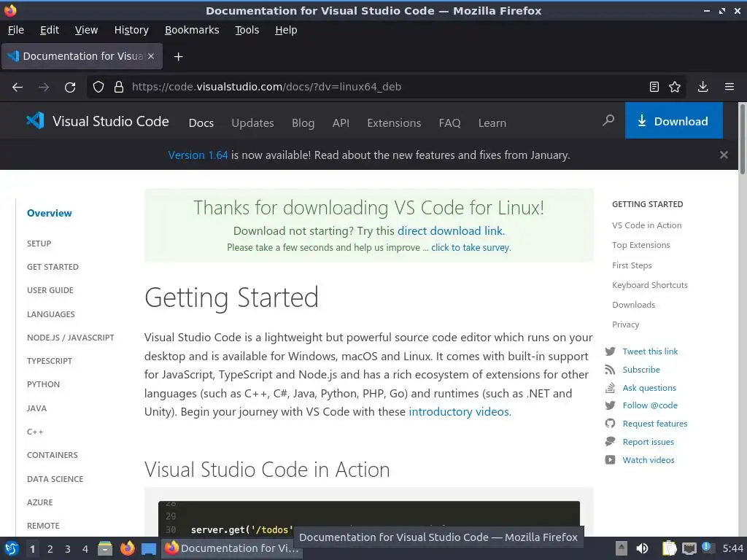747x560 pixels.
Task: Open the Extensions navigation link
Action: [394, 122]
